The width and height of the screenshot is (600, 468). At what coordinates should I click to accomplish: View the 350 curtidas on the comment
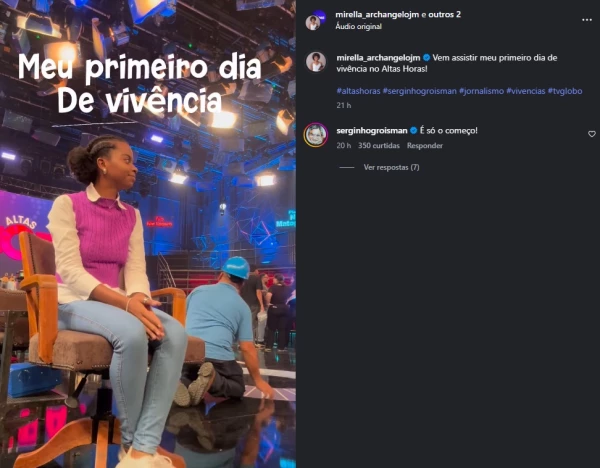(378, 145)
